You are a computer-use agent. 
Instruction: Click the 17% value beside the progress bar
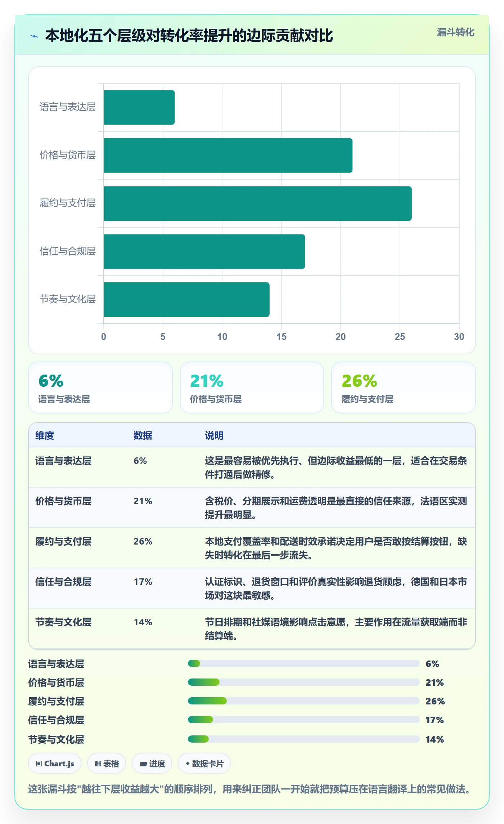click(435, 720)
